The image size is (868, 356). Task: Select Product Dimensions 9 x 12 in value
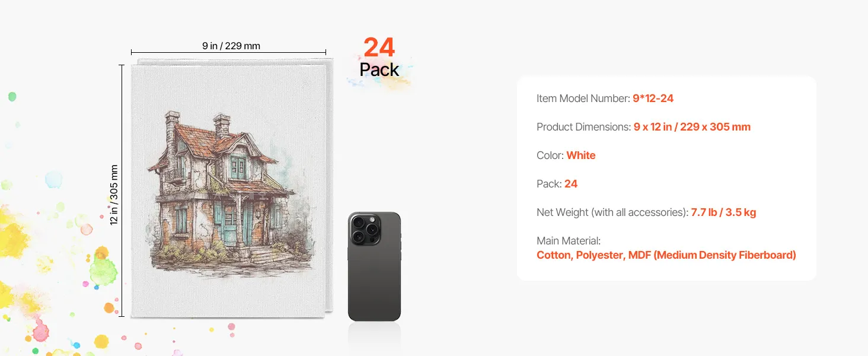[x=692, y=127]
